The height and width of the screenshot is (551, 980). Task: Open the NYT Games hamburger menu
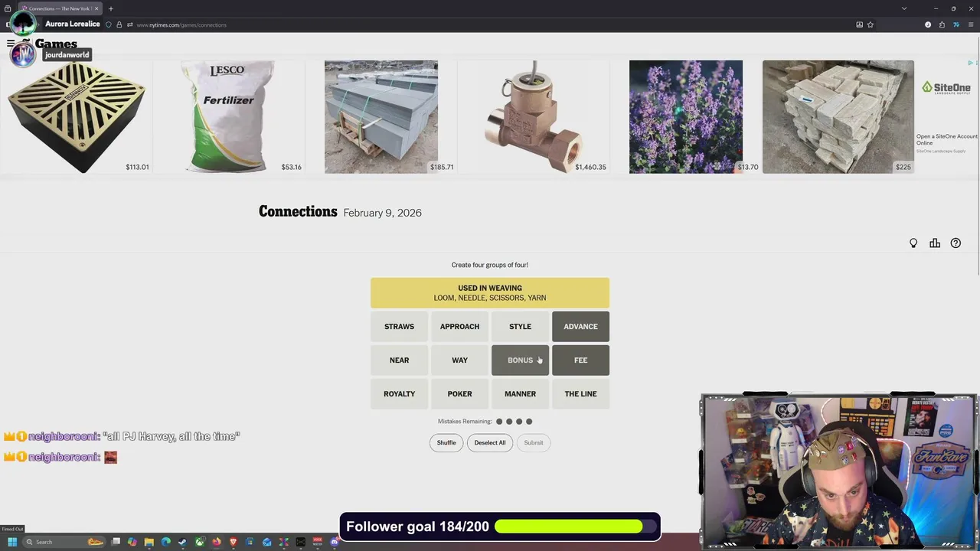(x=11, y=44)
